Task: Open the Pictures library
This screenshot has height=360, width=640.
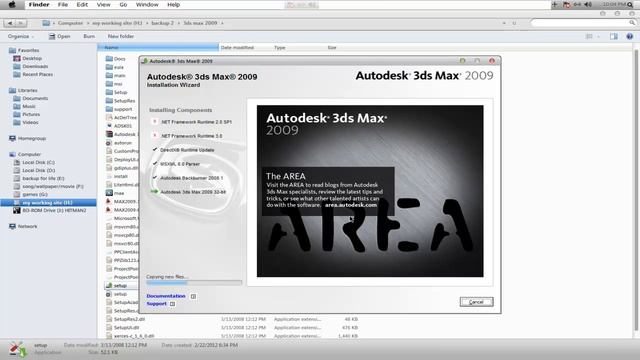Action: [x=27, y=114]
